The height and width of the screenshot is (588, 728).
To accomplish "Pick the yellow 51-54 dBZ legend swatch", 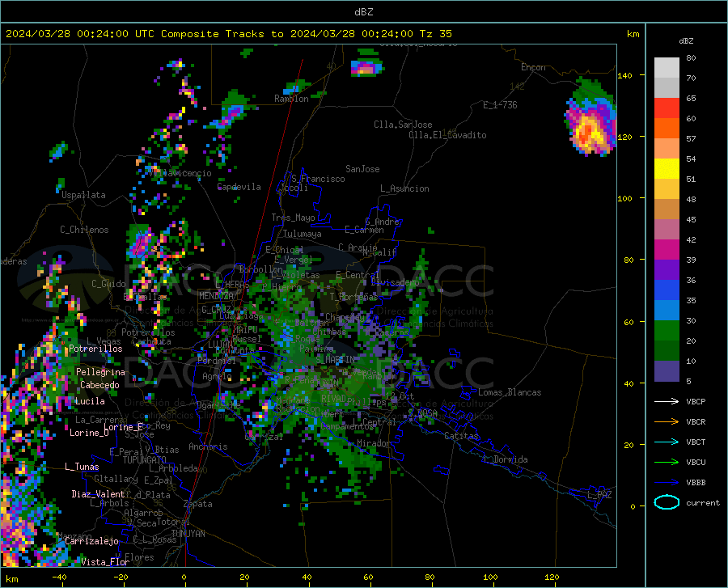I will click(667, 168).
